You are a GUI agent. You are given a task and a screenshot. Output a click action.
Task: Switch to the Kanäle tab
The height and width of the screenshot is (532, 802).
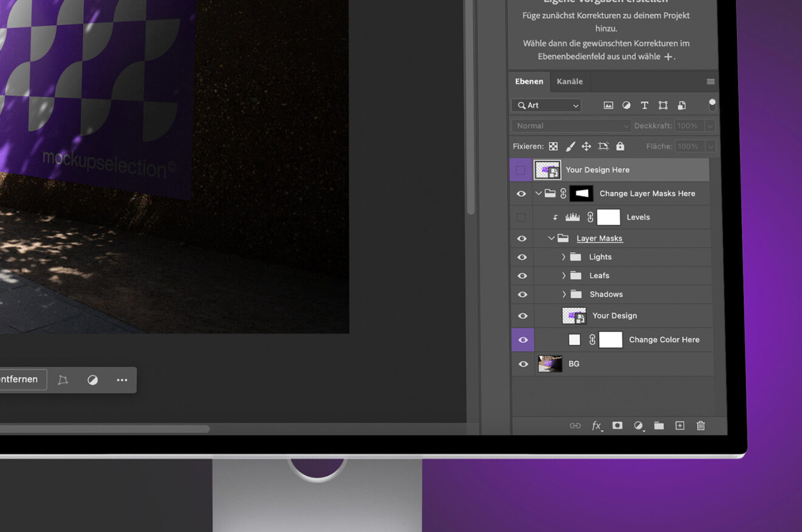tap(569, 81)
